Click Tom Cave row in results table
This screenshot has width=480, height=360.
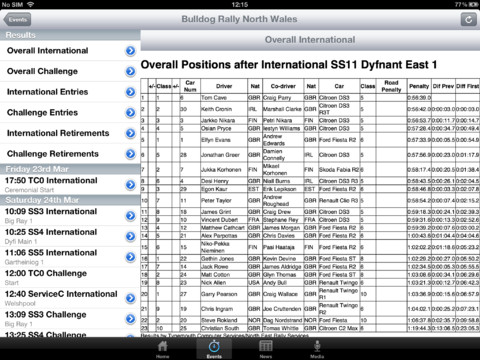[x=310, y=98]
